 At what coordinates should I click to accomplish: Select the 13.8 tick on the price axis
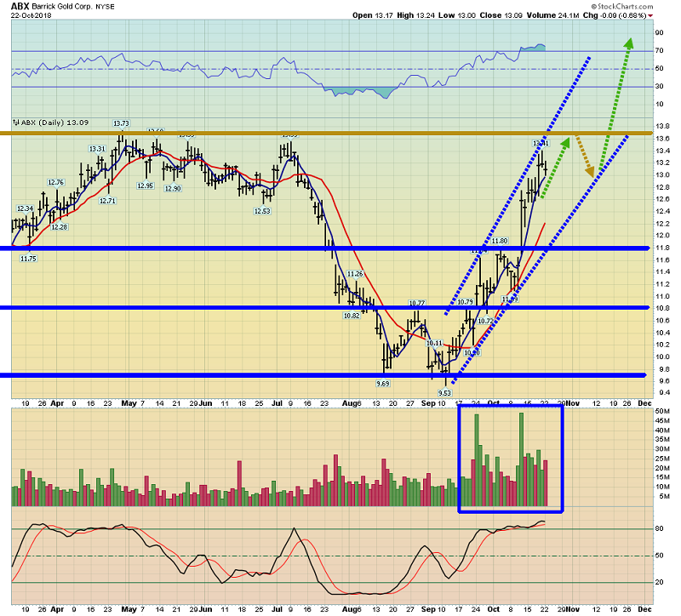pyautogui.click(x=662, y=126)
